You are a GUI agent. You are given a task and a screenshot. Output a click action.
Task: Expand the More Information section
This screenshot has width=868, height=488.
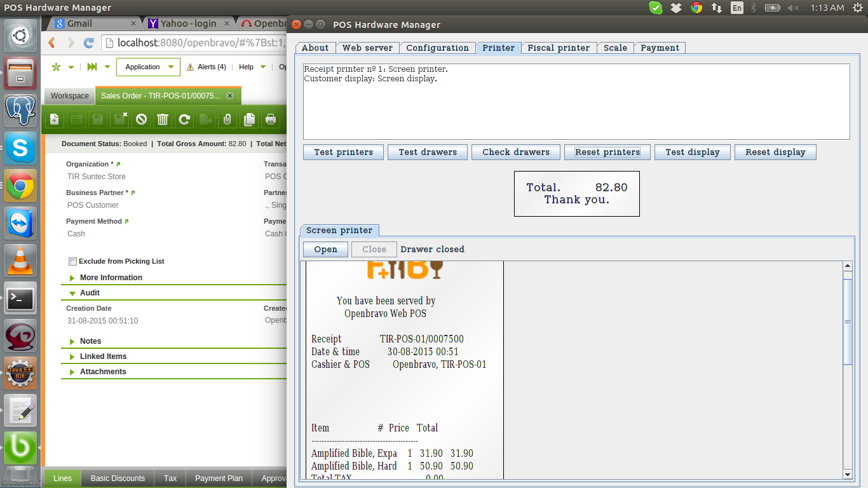(x=111, y=278)
